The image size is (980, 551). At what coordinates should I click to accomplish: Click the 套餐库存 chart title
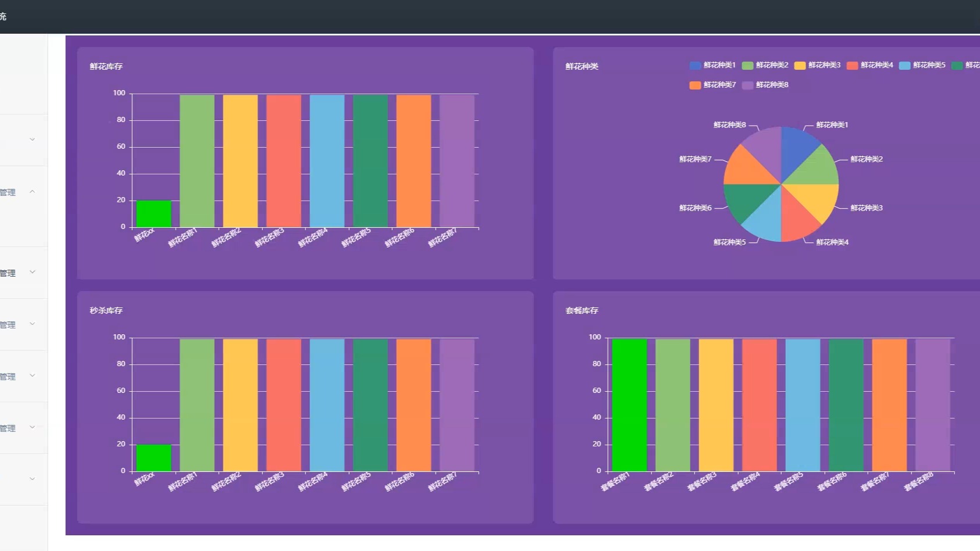click(582, 310)
